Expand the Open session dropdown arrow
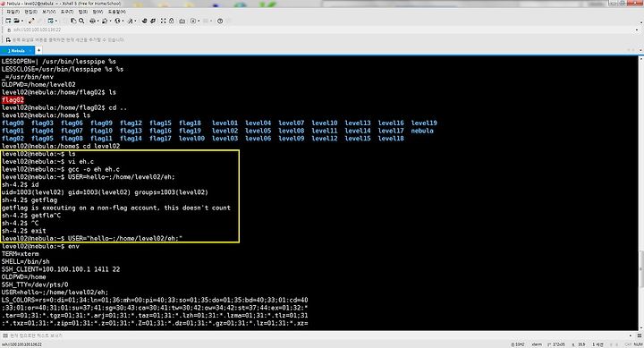 22,21
